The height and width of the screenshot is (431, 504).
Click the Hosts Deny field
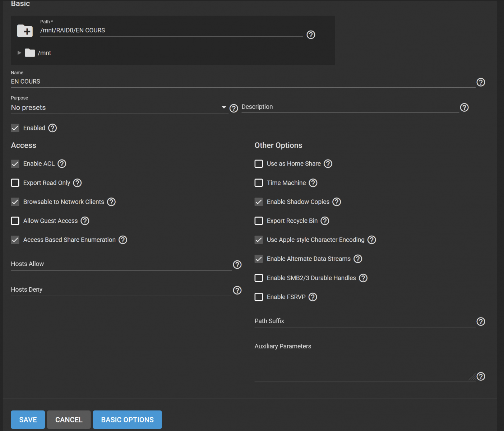point(121,290)
